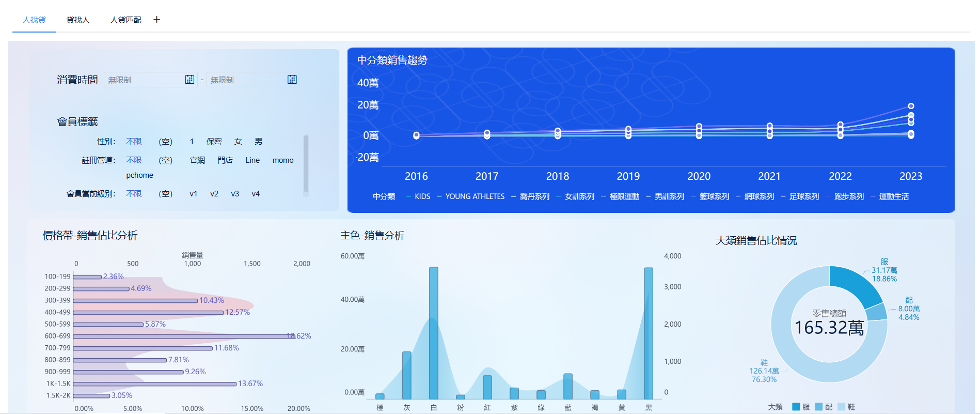Screen dimensions: 980x414
Task: Select 不限 for 註冊管道
Action: (x=134, y=160)
